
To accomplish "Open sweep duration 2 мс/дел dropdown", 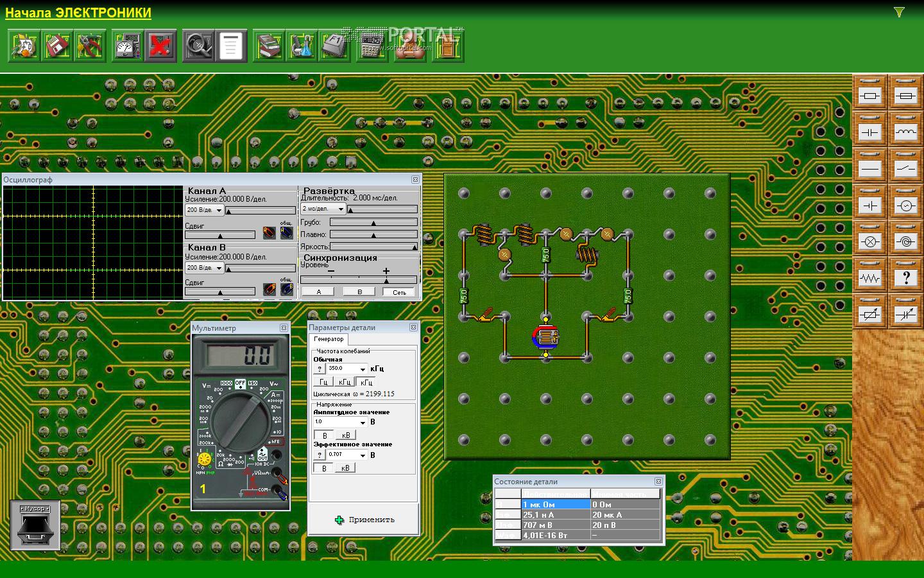I will click(323, 209).
